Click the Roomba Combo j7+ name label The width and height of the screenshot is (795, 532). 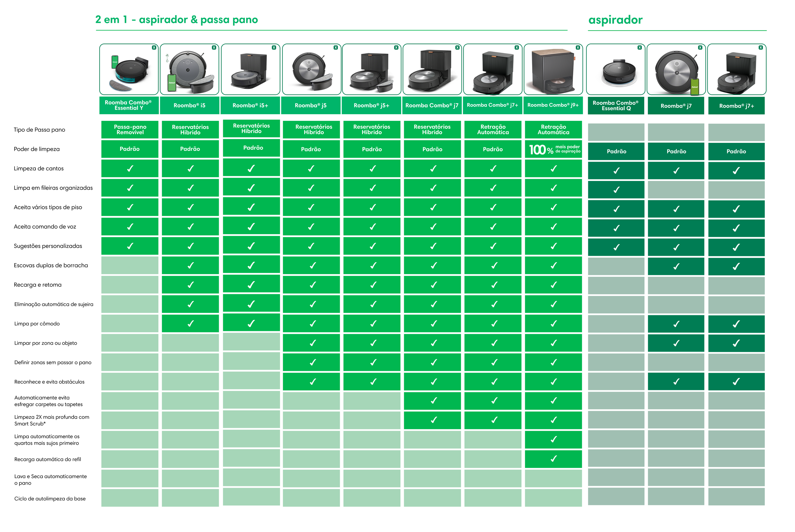492,105
